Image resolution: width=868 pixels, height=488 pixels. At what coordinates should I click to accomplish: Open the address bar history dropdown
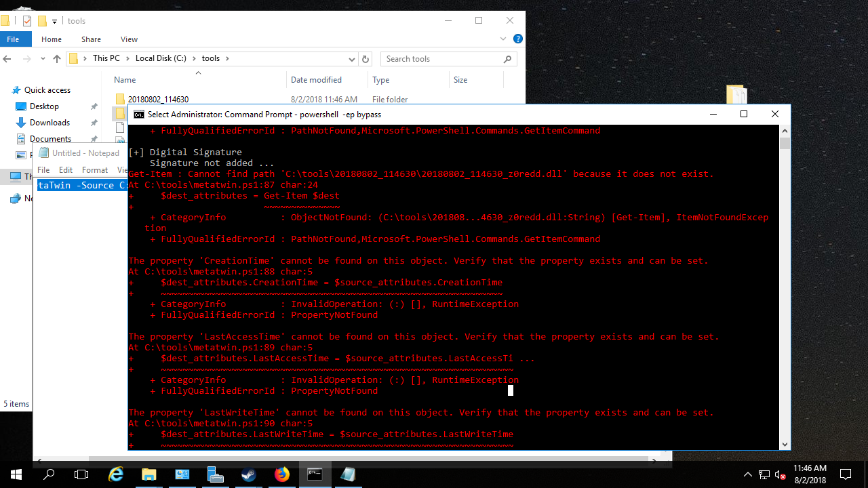(x=354, y=59)
